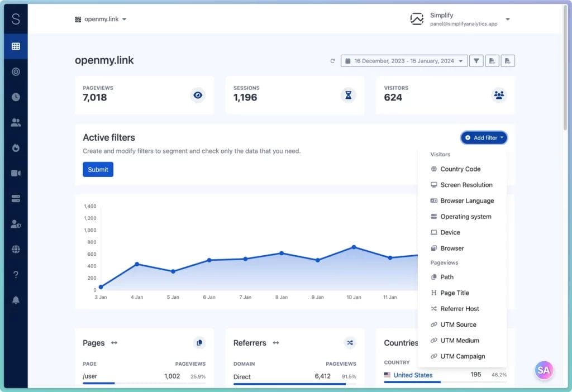Open the Dashboard grid view in sidebar
The image size is (572, 392).
pos(15,46)
